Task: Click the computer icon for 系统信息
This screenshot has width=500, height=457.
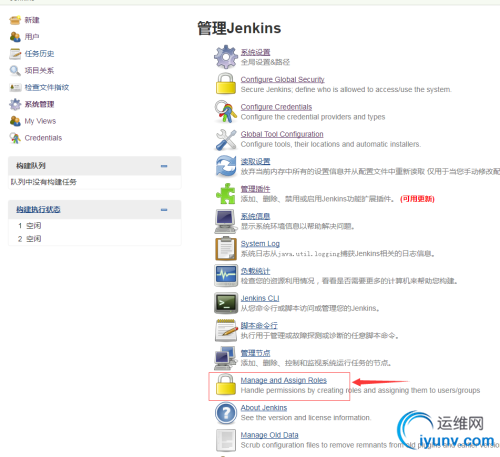Action: (x=226, y=221)
